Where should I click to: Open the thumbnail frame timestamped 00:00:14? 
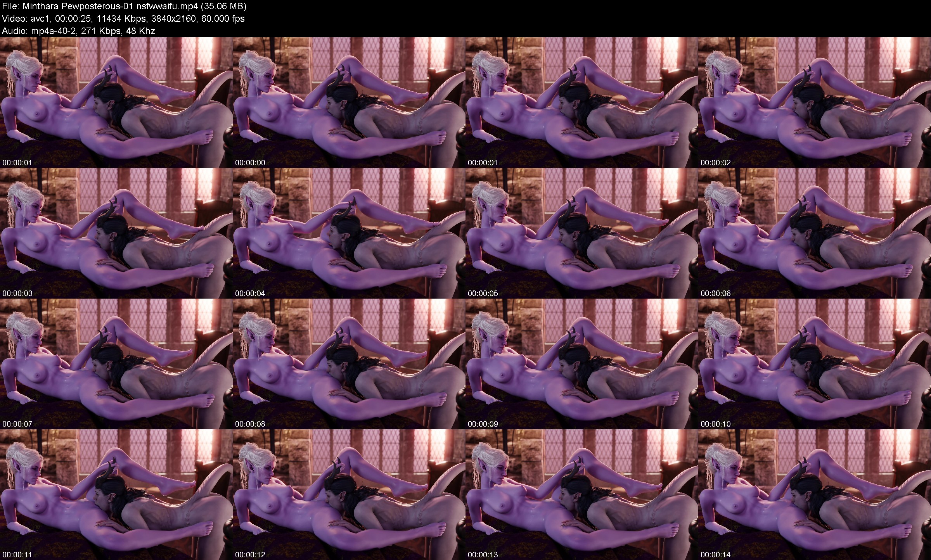[x=815, y=494]
